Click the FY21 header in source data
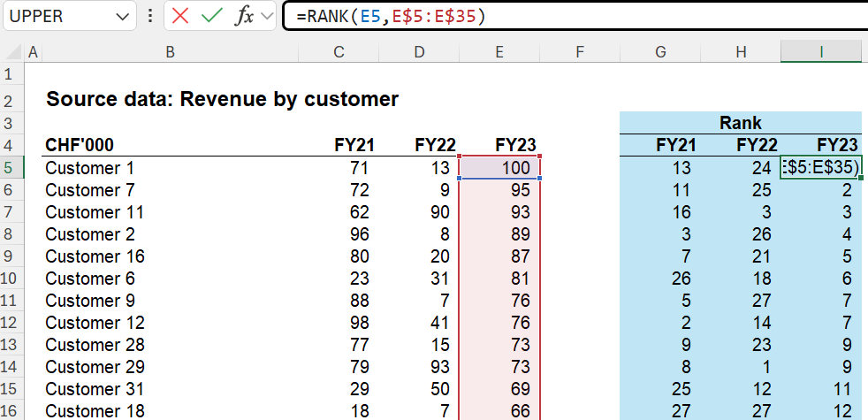868x420 pixels. coord(354,145)
